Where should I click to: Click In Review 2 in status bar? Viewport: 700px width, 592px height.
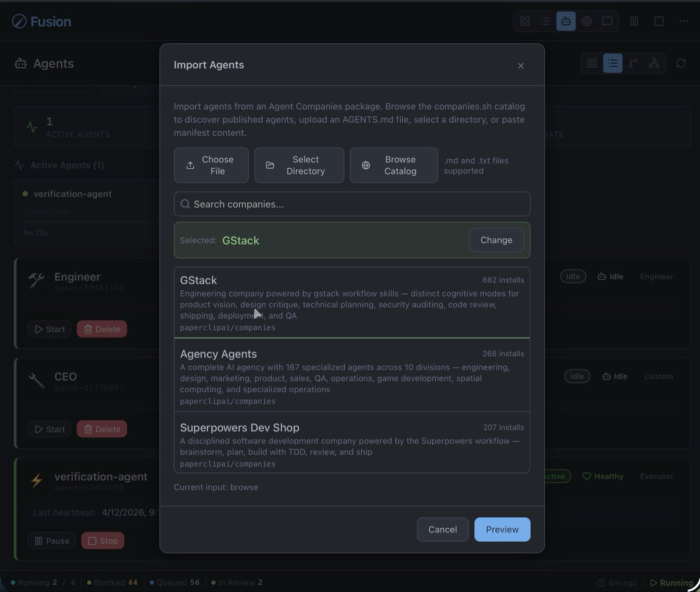[x=237, y=582]
